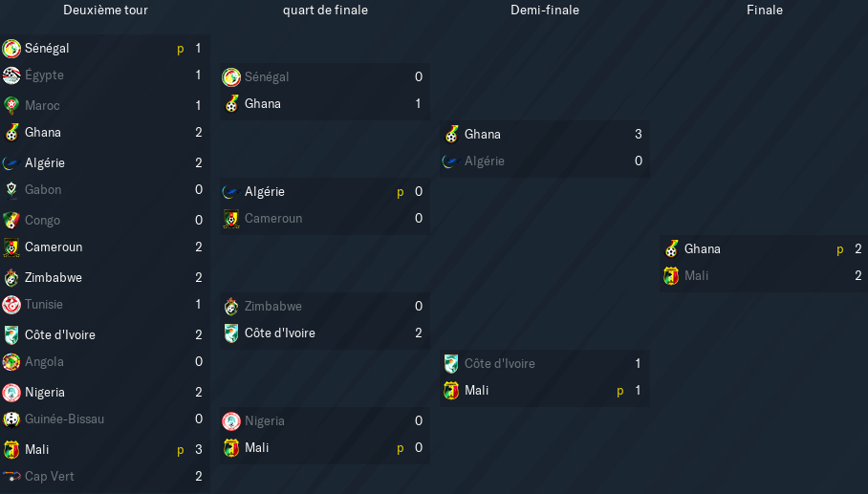Screen dimensions: 868x494
Task: Click the Demi-finale column header
Action: click(x=545, y=10)
